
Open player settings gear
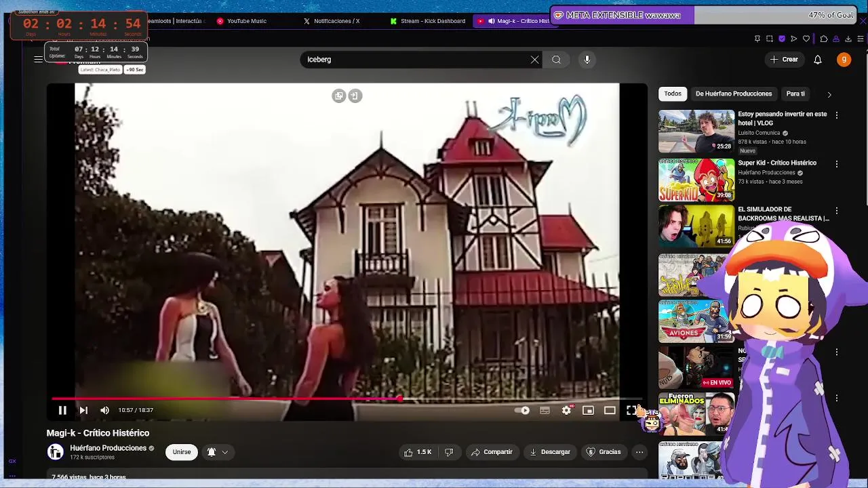566,410
